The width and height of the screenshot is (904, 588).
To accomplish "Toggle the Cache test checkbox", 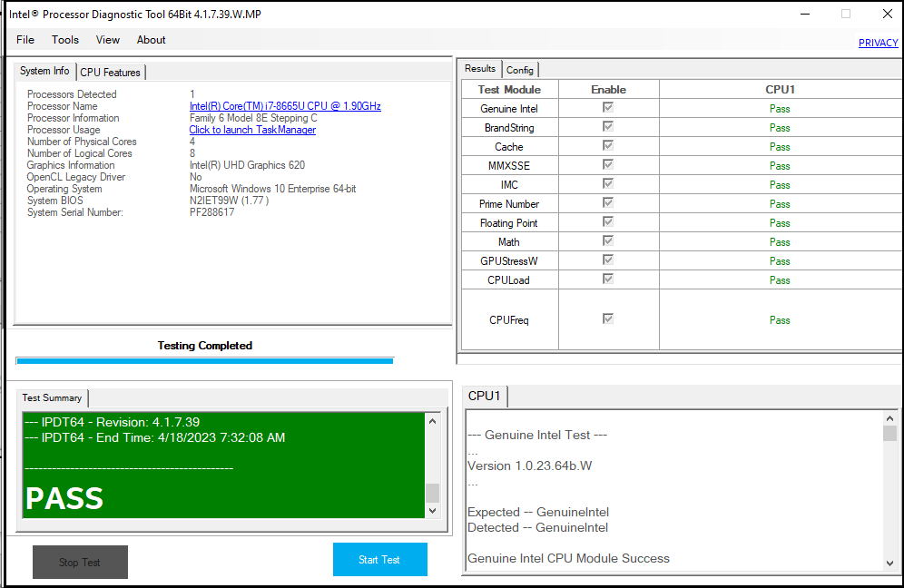I will click(608, 145).
